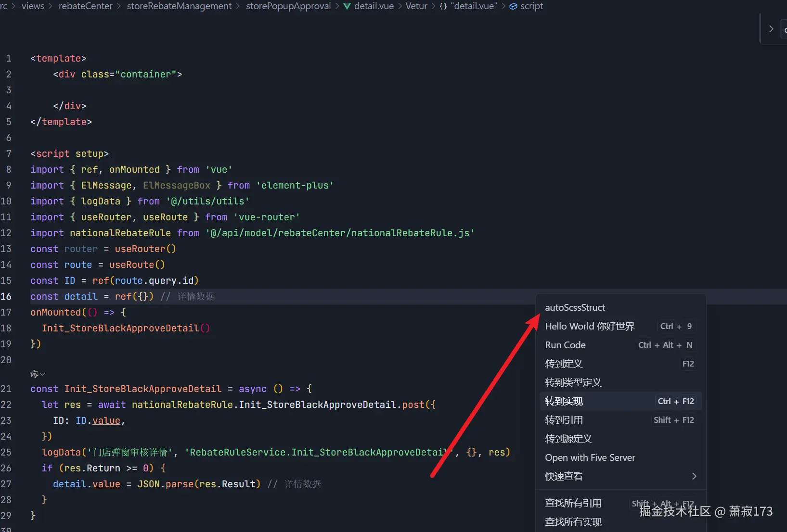Viewport: 787px width, 532px height.
Task: Click the Vetur breadcrumb
Action: pyautogui.click(x=416, y=6)
